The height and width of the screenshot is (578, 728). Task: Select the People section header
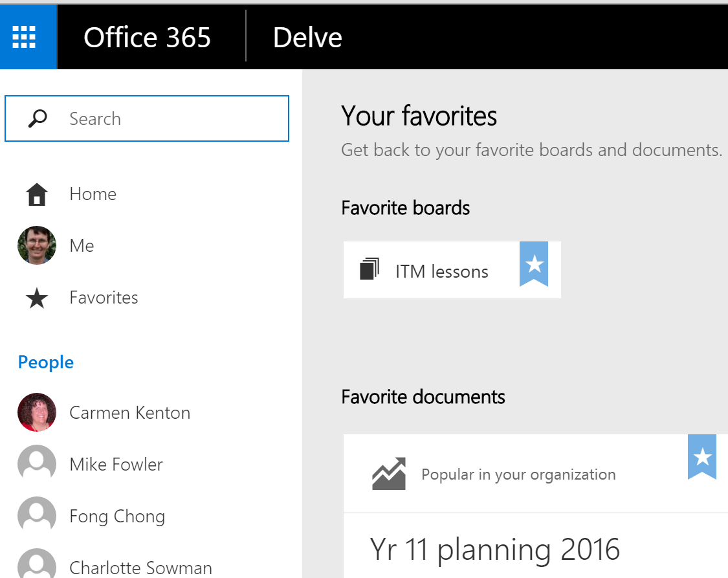[x=45, y=362]
